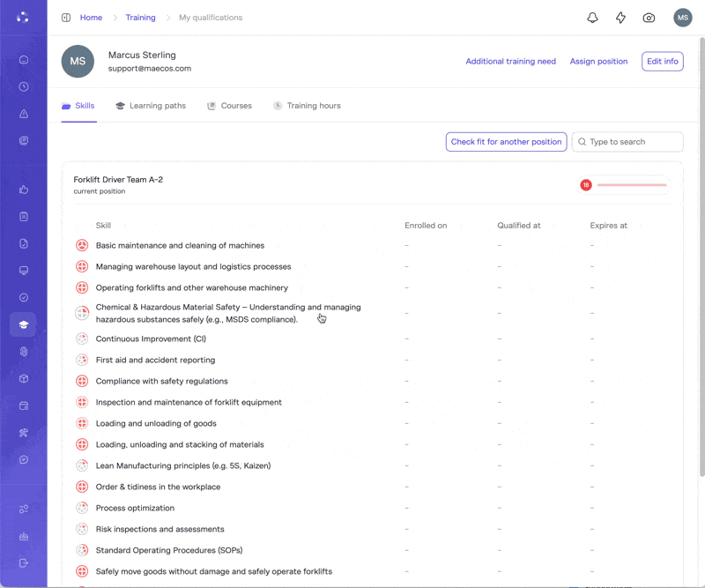The image size is (705, 588).
Task: Click the Assign position link
Action: pyautogui.click(x=598, y=62)
